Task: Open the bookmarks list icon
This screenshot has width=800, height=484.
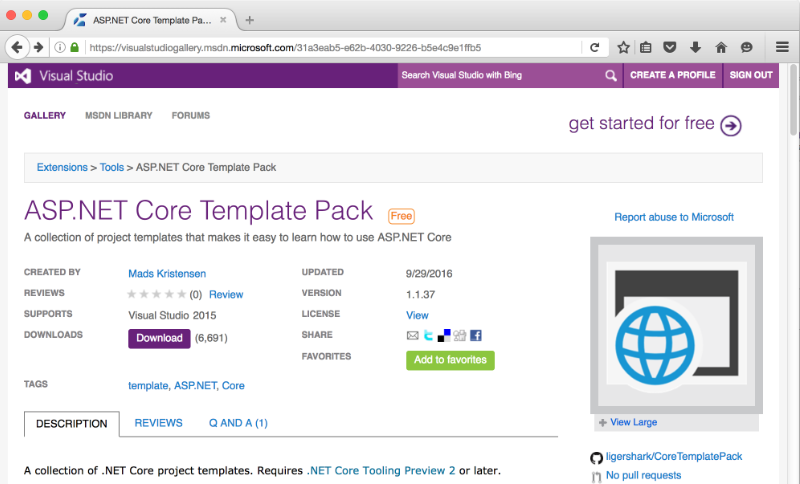Action: coord(645,47)
